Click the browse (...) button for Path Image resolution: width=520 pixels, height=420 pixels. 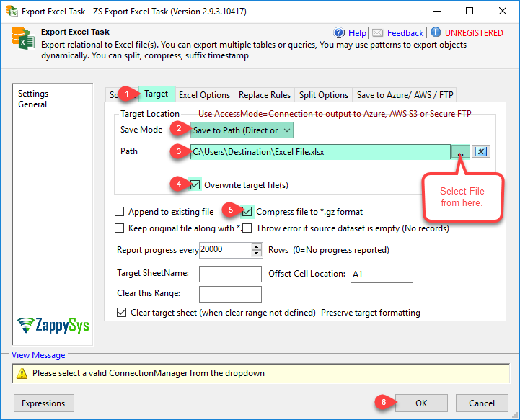(x=460, y=152)
